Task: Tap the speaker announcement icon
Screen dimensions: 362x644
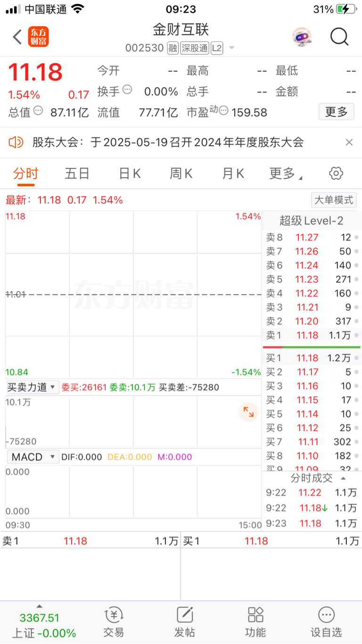Action: tap(16, 141)
